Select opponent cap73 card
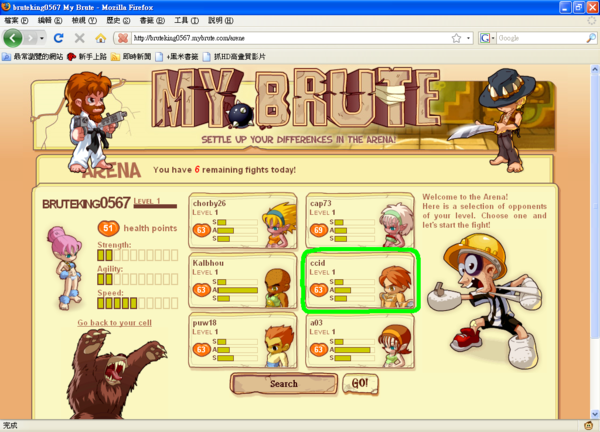The image size is (600, 432). (x=360, y=221)
